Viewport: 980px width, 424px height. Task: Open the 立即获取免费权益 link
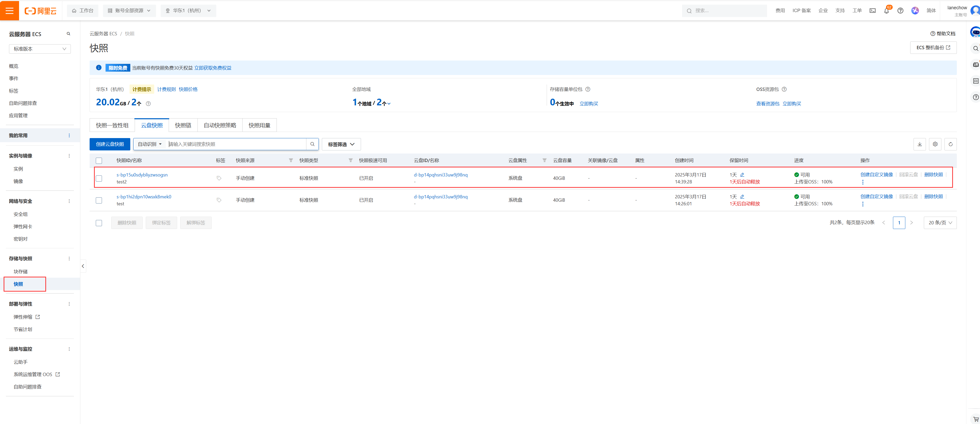(x=213, y=68)
